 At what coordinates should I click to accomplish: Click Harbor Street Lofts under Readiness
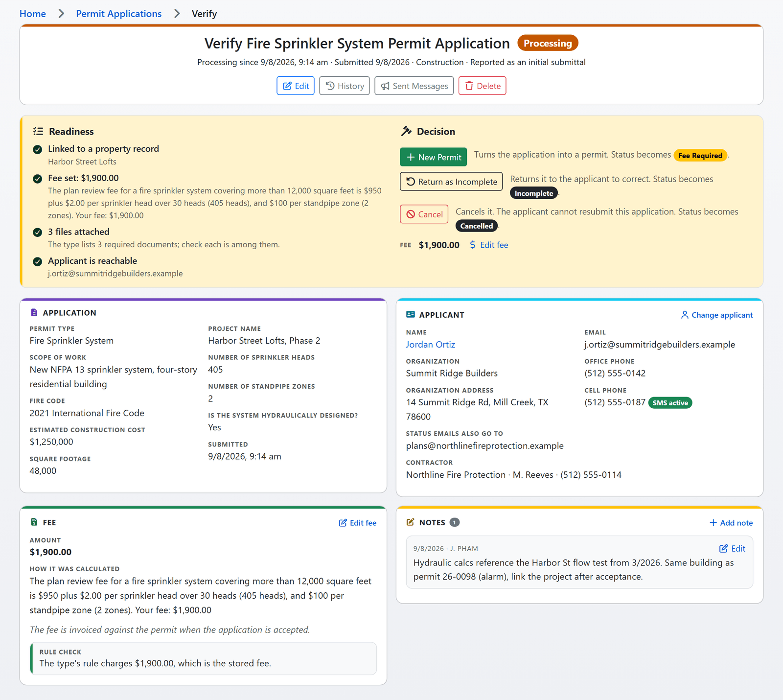click(x=82, y=162)
